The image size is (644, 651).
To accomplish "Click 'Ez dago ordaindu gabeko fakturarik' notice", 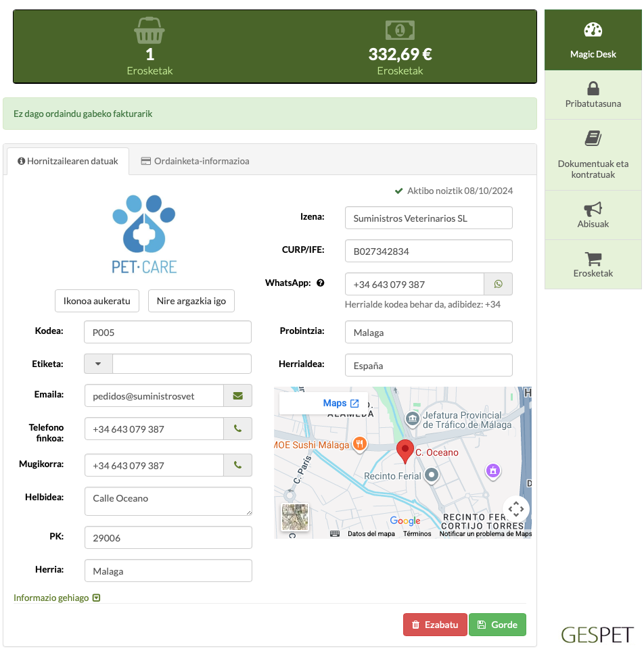I will click(83, 114).
